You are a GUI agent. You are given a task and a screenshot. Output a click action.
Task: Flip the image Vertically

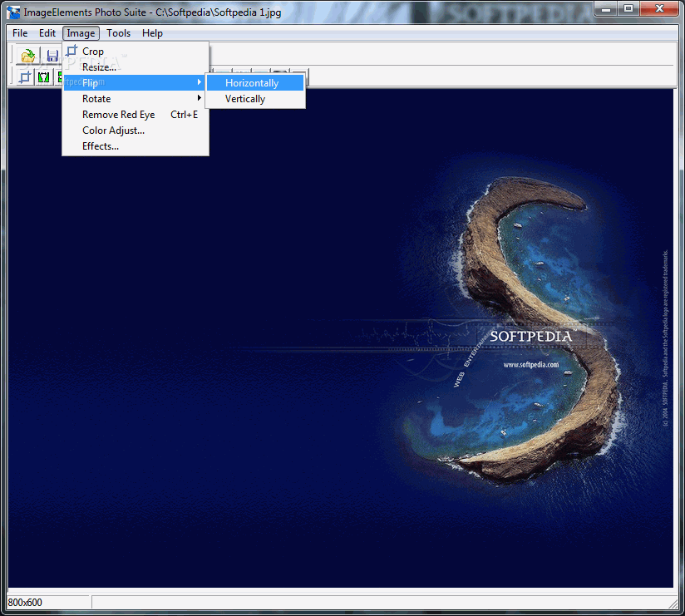point(255,99)
